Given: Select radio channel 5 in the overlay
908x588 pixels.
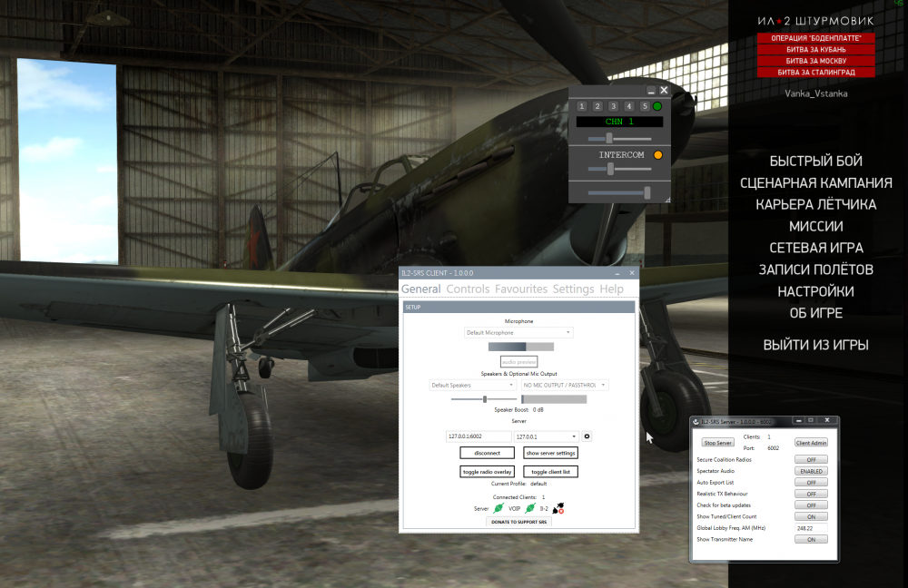Looking at the screenshot, I should (x=645, y=106).
